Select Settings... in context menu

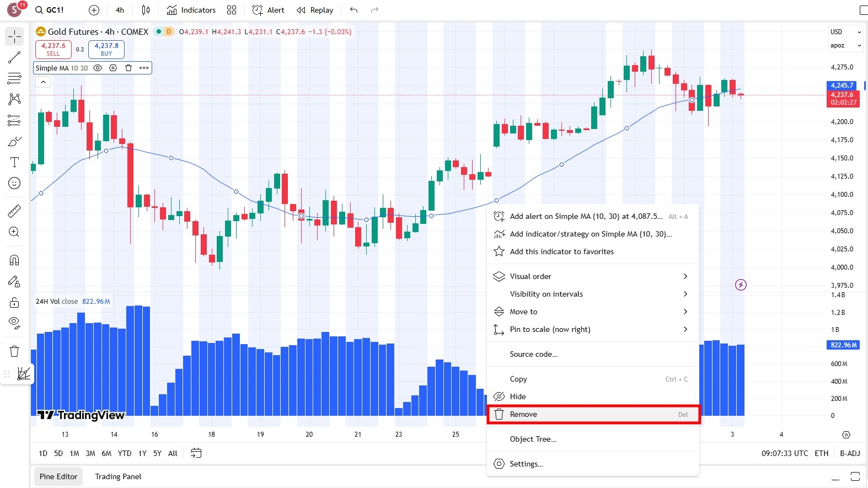(526, 464)
